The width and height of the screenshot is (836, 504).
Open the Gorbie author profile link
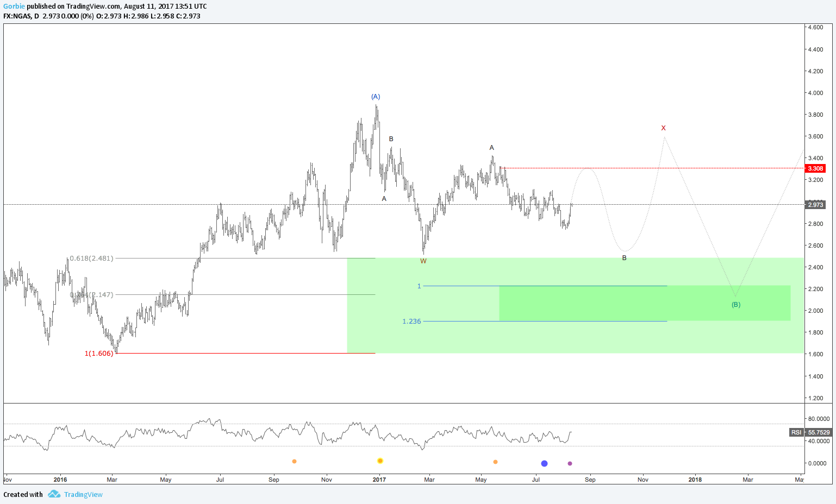tap(14, 7)
